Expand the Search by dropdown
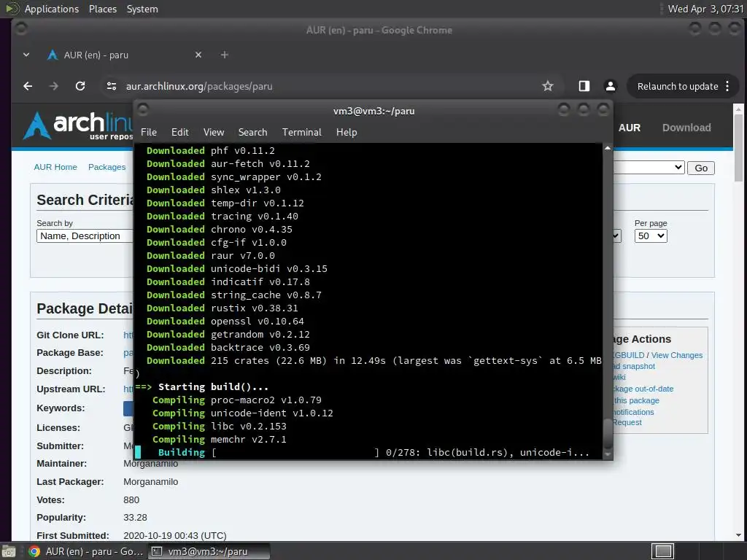Viewport: 747px width, 560px height. [85, 236]
